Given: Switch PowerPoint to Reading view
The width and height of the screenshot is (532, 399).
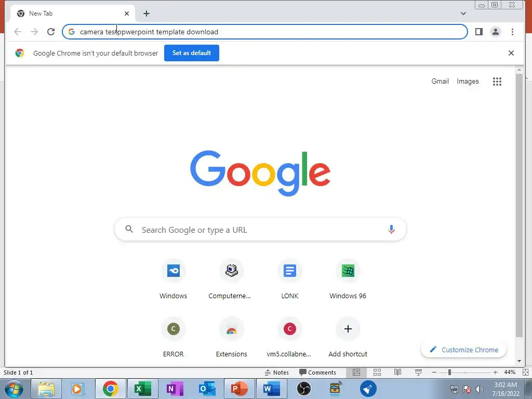Looking at the screenshot, I should click(397, 373).
